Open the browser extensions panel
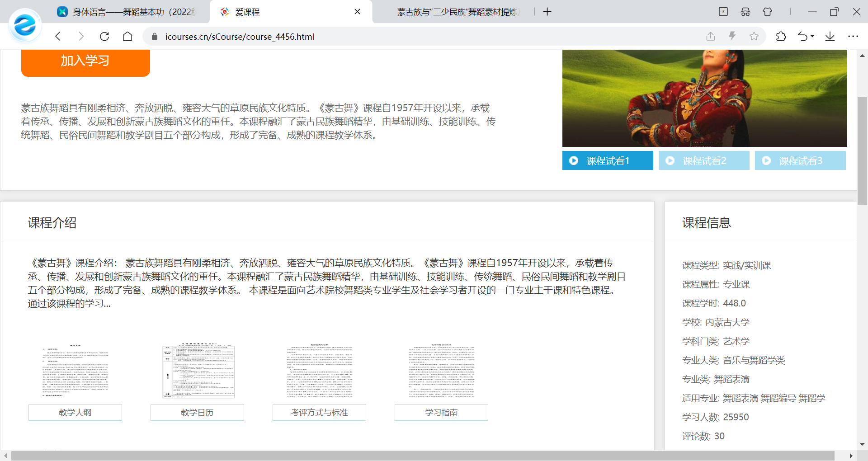868x461 pixels. point(782,36)
